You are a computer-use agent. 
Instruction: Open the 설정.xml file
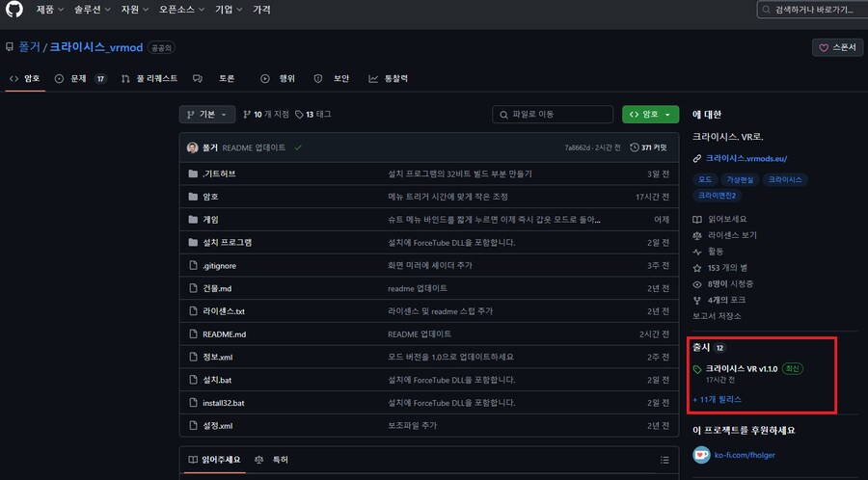coord(218,426)
